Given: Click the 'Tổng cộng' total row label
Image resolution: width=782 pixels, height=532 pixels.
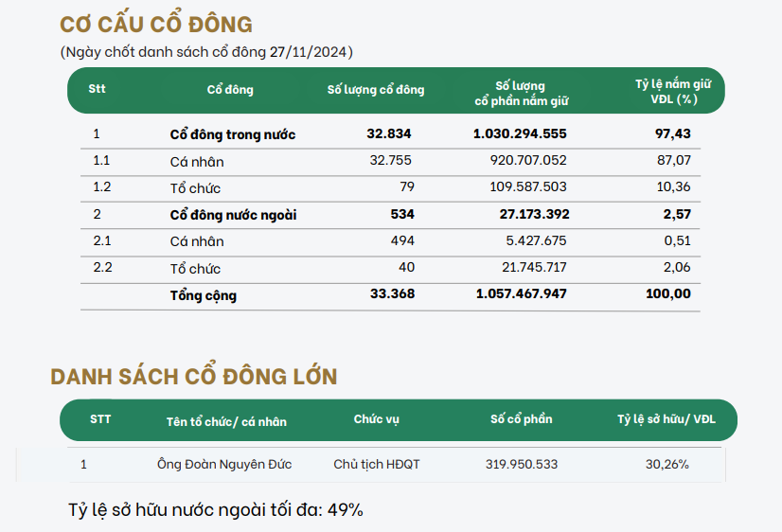Looking at the screenshot, I should point(203,295).
